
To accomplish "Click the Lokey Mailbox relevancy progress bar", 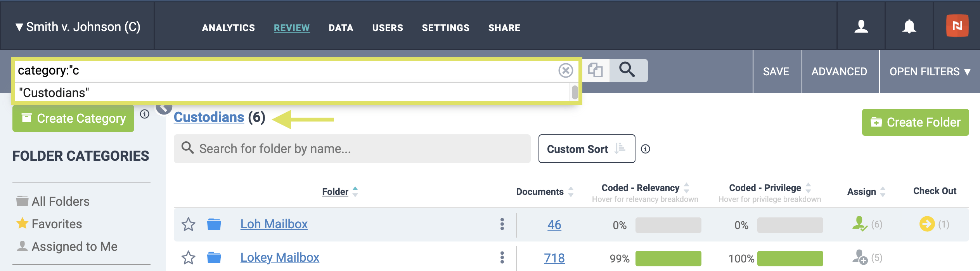I will point(668,259).
